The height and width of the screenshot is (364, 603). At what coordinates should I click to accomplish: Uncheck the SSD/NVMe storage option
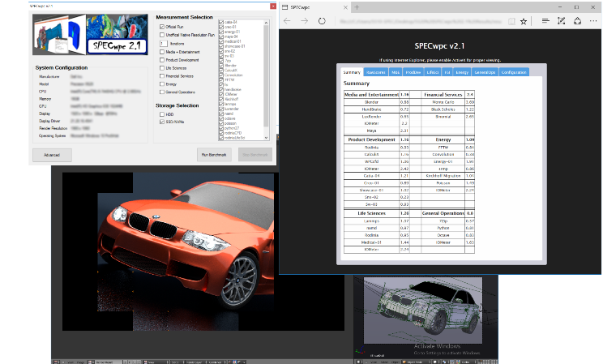coord(162,122)
